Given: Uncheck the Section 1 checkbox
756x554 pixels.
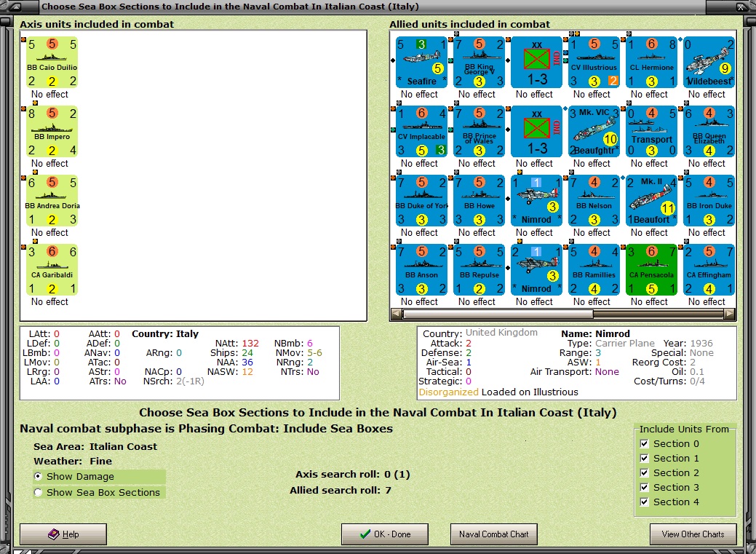Looking at the screenshot, I should tap(644, 458).
